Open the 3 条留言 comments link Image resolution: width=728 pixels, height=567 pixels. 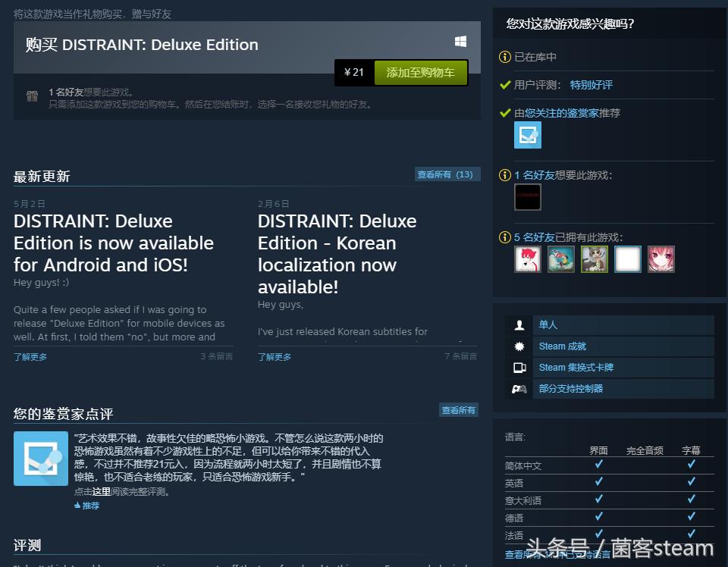coord(217,356)
